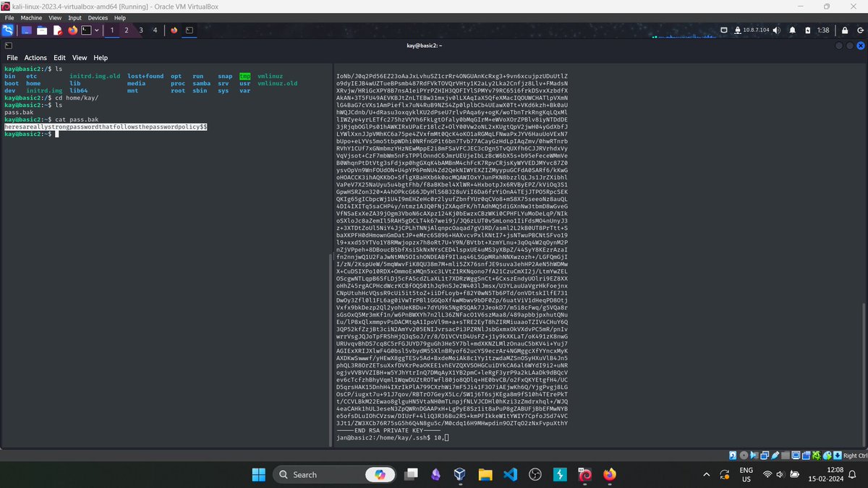The width and height of the screenshot is (868, 488).
Task: Switch to workspace 2
Action: (x=127, y=30)
